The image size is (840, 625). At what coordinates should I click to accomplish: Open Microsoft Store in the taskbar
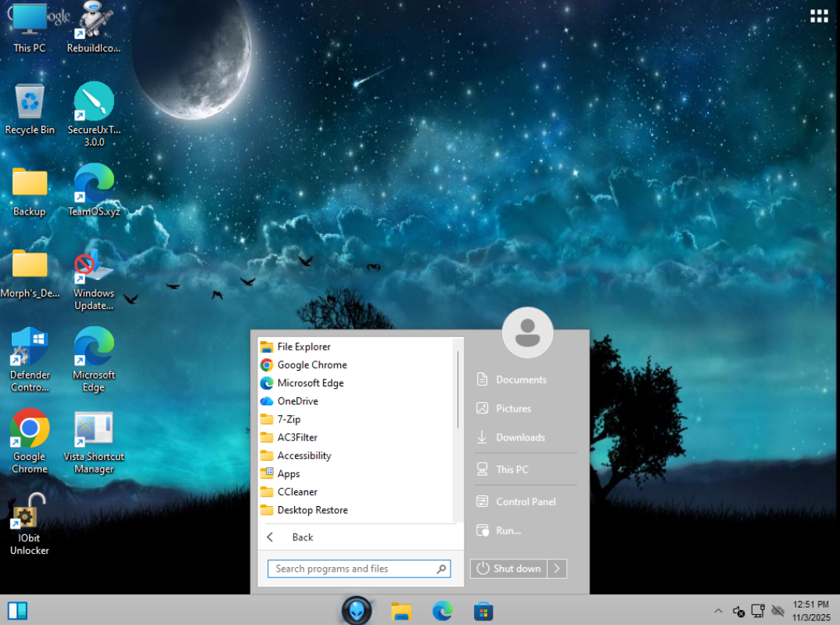pos(483,611)
